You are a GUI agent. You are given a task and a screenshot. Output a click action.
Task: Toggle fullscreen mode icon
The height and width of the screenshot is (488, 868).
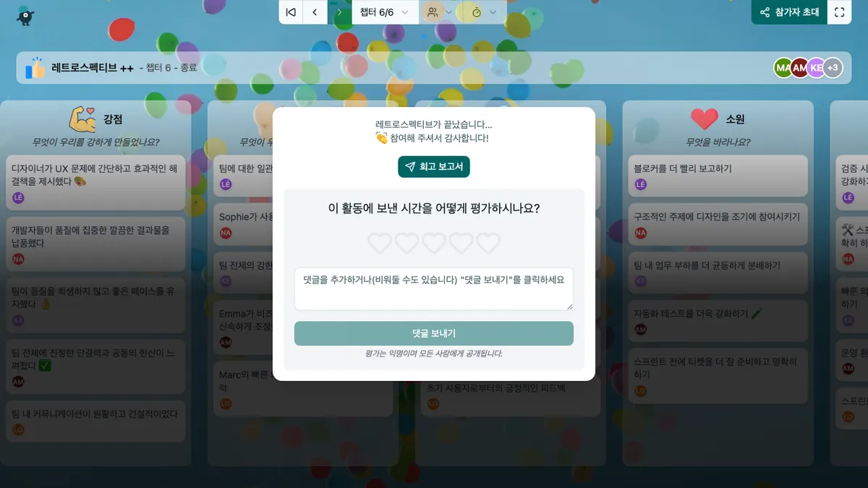click(839, 12)
